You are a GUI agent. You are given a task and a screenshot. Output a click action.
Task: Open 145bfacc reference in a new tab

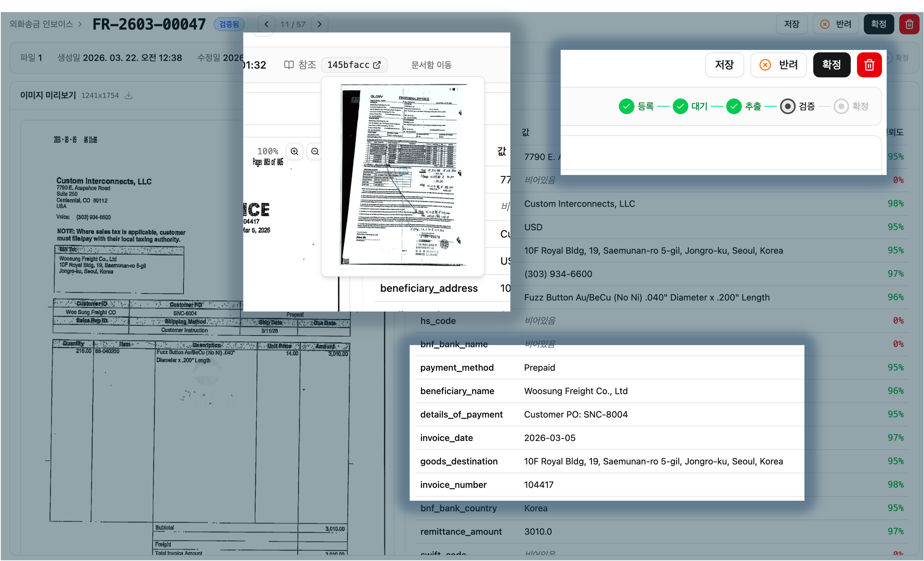pos(377,64)
